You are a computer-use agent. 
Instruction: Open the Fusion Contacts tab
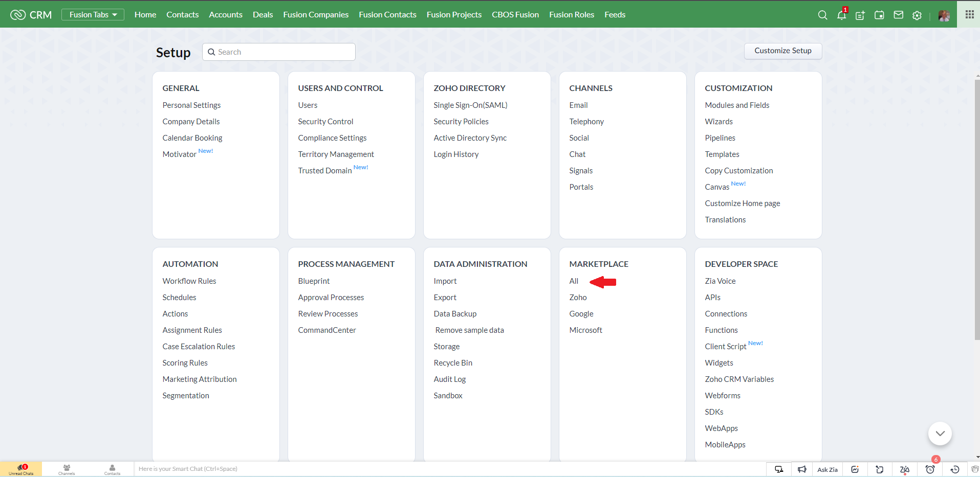[387, 15]
